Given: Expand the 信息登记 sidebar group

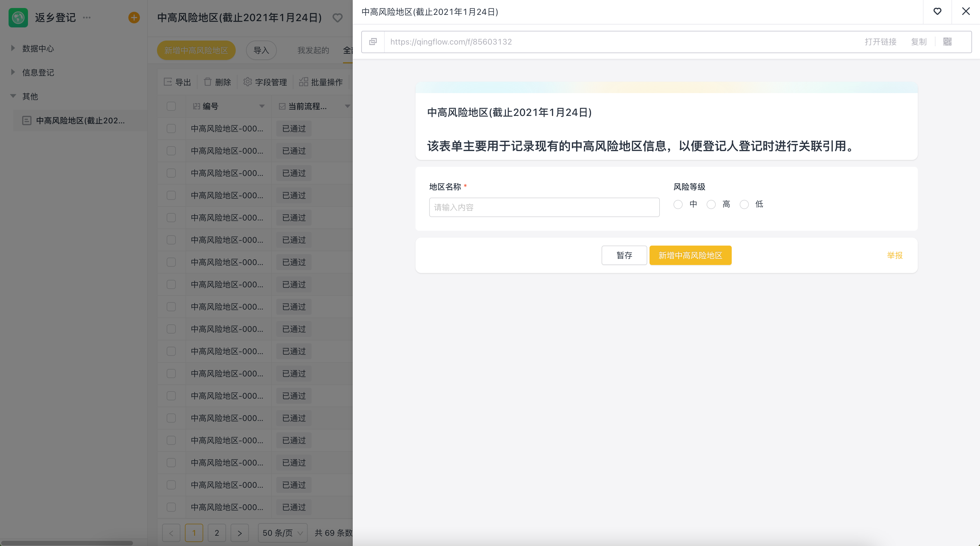Looking at the screenshot, I should (x=13, y=72).
